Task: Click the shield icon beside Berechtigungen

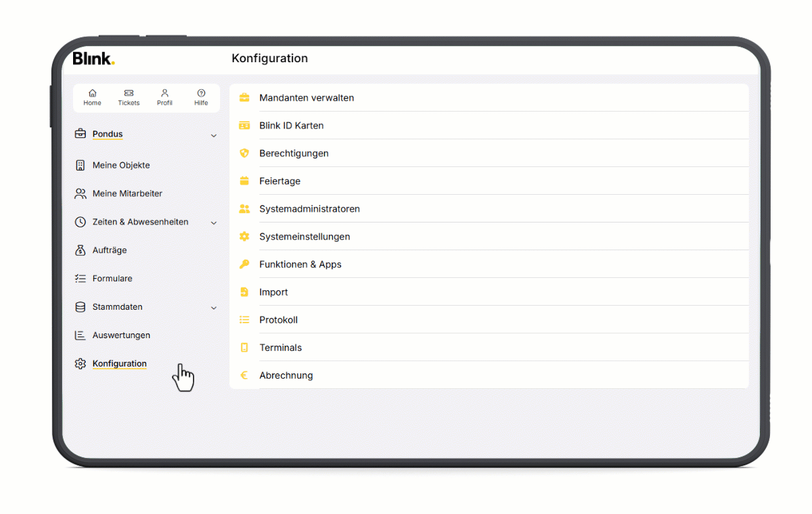Action: (244, 154)
